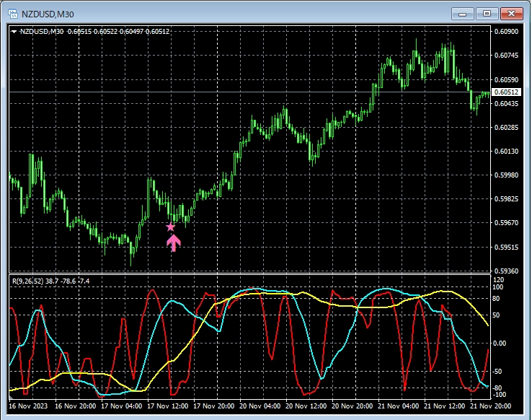Click the current price label 0.60512

507,92
